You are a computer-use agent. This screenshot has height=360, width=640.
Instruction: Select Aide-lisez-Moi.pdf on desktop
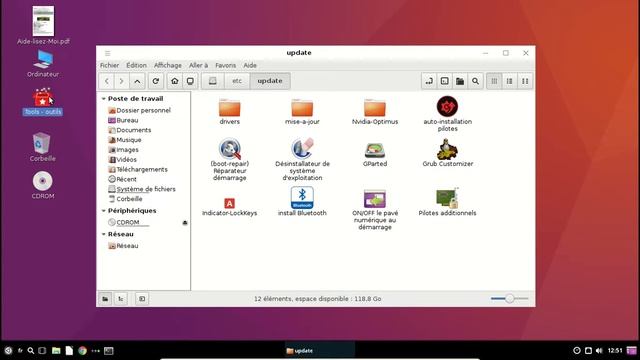point(43,25)
